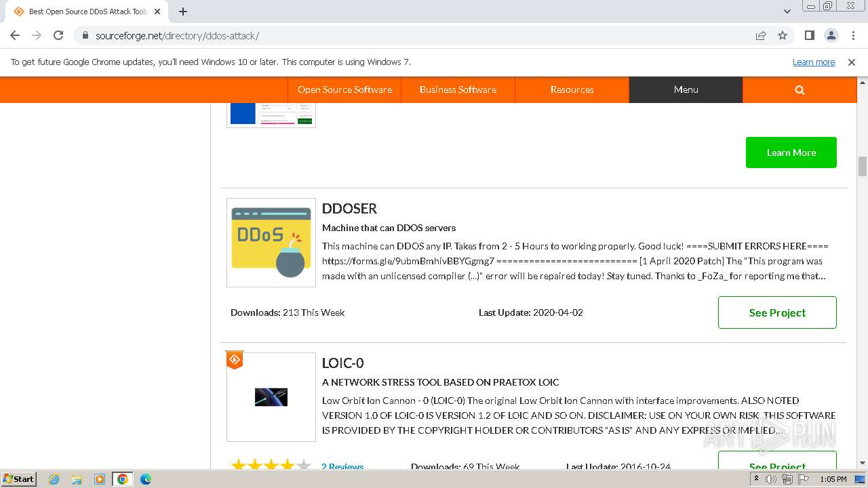
Task: Click the page vertical scrollbar thumb
Action: click(x=863, y=166)
